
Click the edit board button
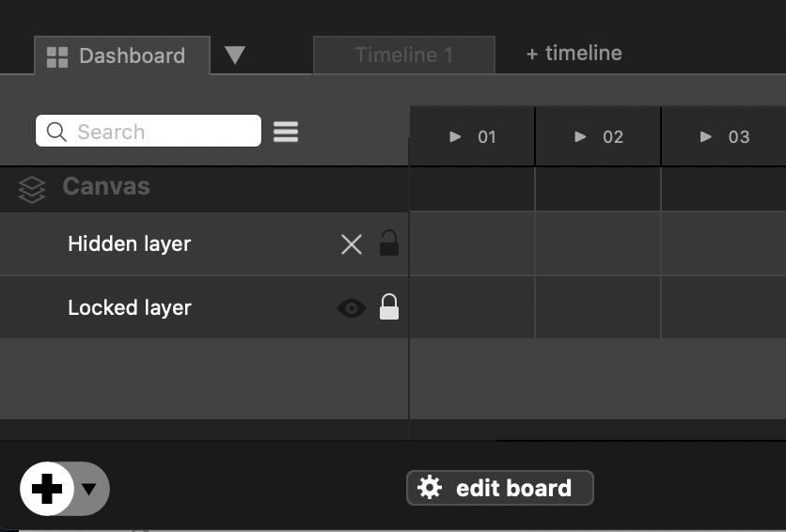pos(512,488)
